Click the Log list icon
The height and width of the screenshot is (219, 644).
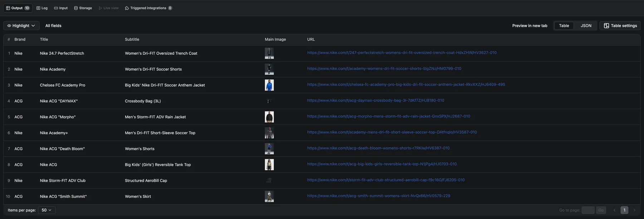[x=38, y=8]
